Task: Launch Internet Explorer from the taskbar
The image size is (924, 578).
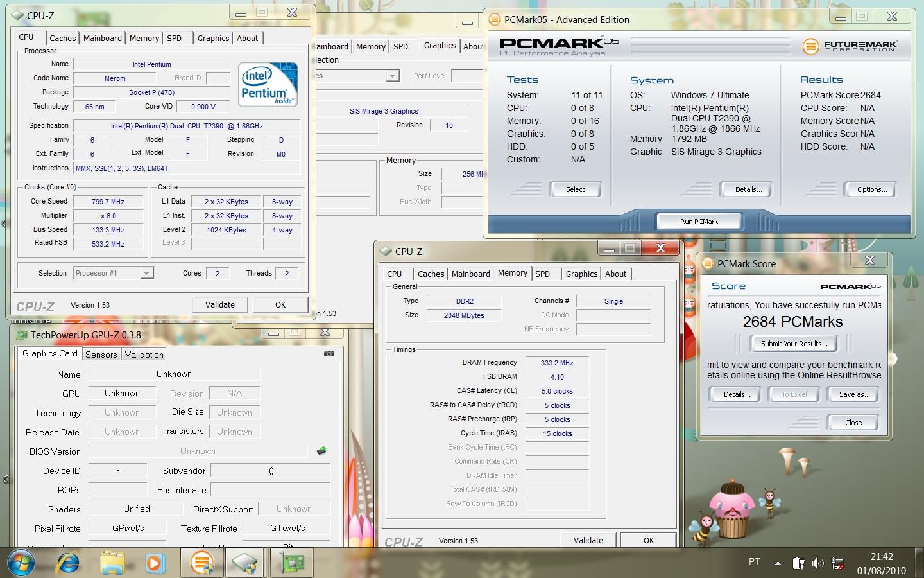Action: tap(67, 563)
